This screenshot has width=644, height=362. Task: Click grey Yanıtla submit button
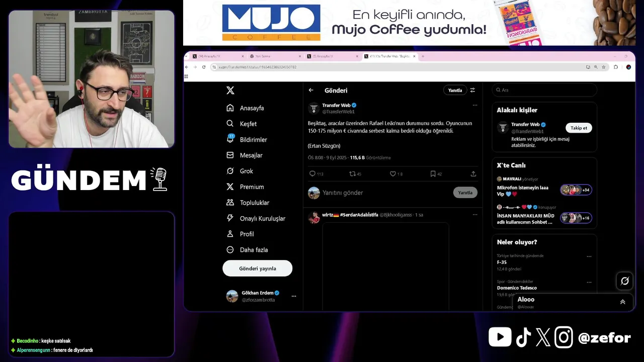pos(465,193)
